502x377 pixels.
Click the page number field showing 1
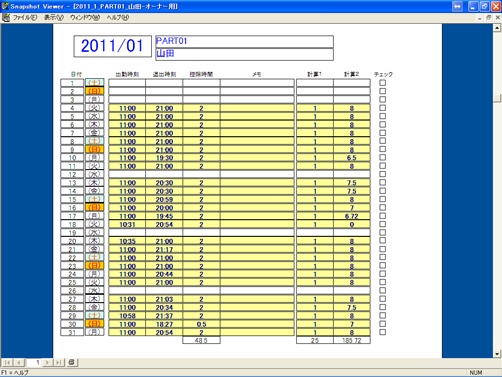(x=34, y=362)
